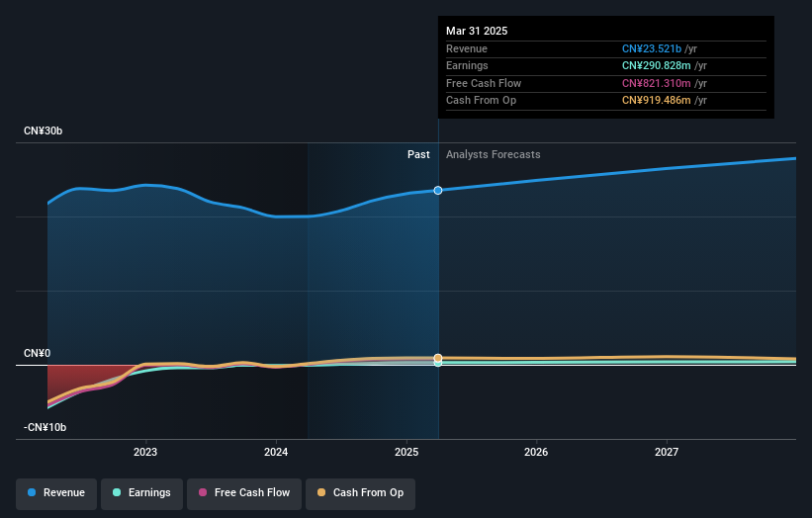
Task: Toggle the Earnings legend series
Action: (x=141, y=492)
